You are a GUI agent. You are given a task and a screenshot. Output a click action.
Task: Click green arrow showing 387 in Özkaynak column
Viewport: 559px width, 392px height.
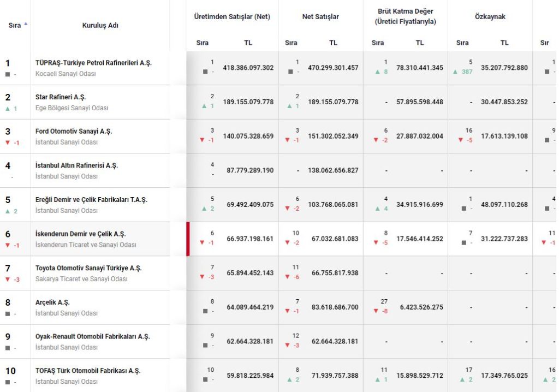click(456, 72)
